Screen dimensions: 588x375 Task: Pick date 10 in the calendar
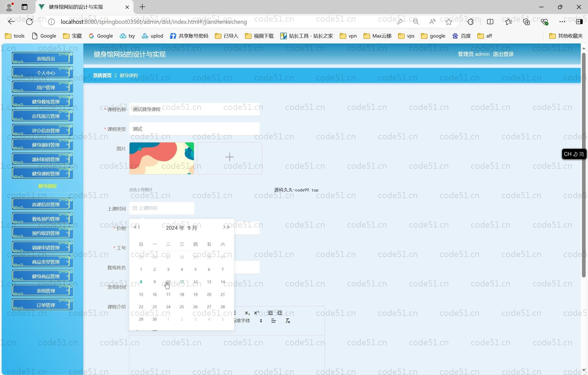(168, 282)
